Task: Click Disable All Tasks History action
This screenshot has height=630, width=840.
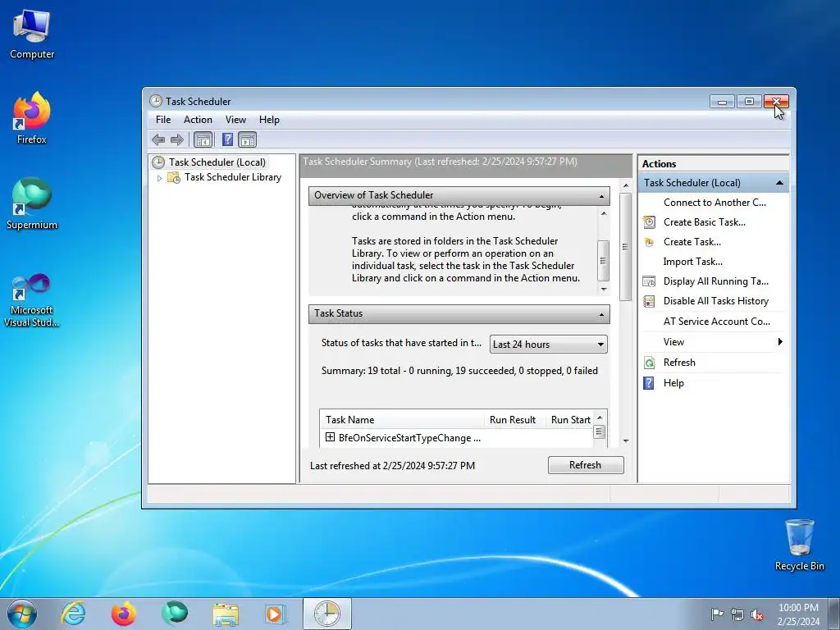Action: (715, 301)
